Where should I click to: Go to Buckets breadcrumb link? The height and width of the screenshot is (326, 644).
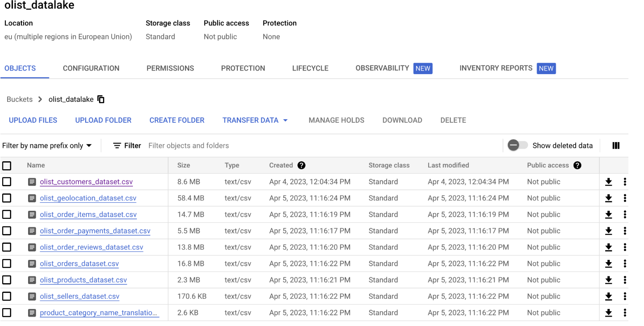tap(20, 99)
